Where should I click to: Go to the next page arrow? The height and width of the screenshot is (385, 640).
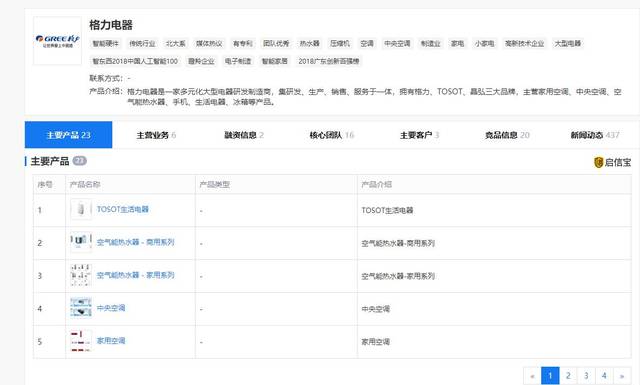[x=622, y=376]
